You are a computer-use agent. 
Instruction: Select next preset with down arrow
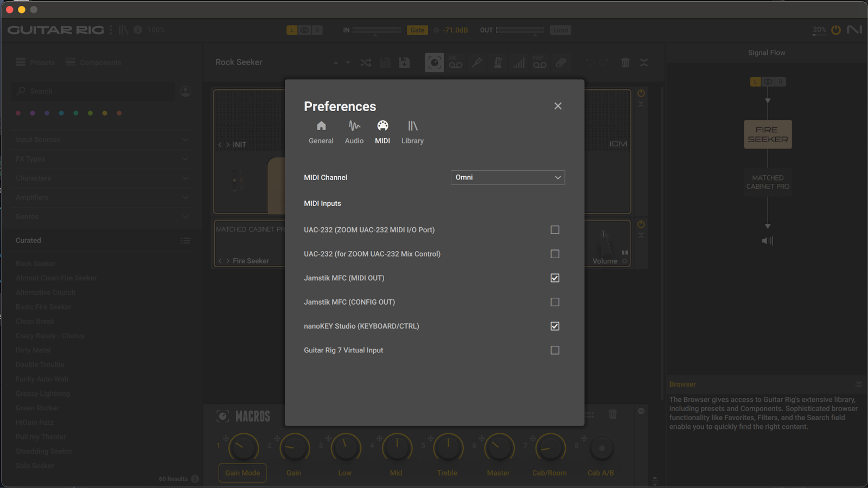(x=348, y=63)
